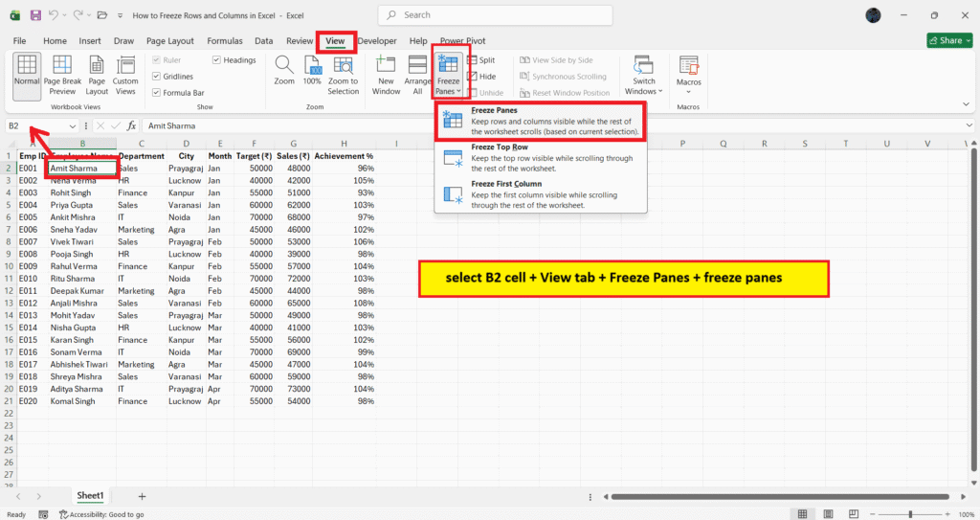Select cell containing Rohit Singh
The image size is (980, 520).
click(82, 192)
